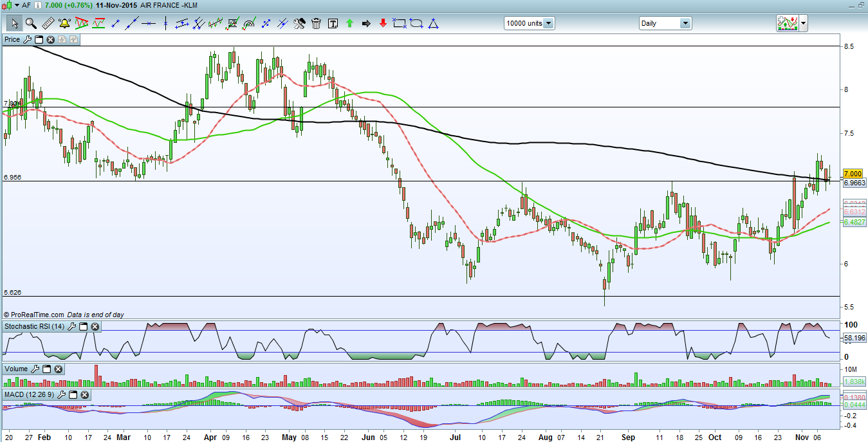Image resolution: width=868 pixels, height=442 pixels.
Task: Remove the Volume indicator
Action: tap(59, 369)
